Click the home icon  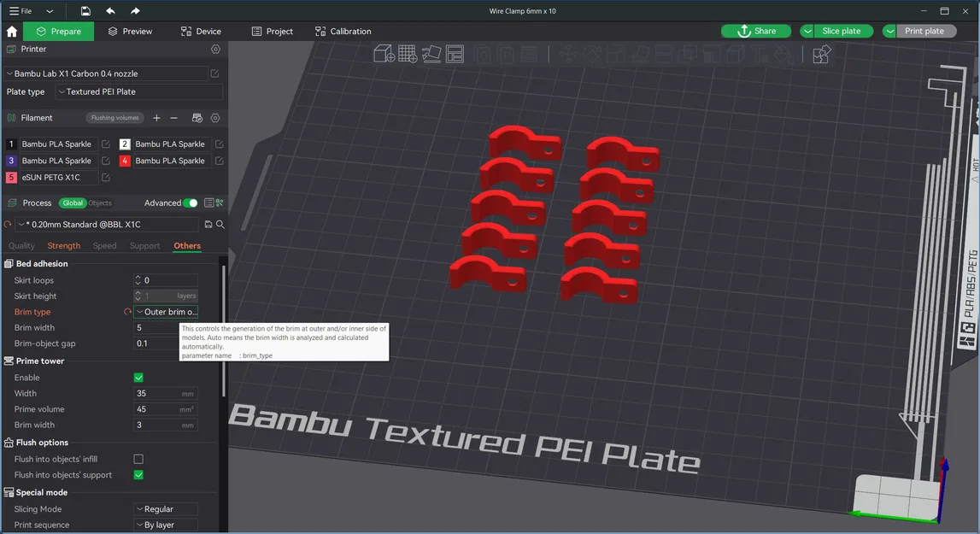point(11,32)
